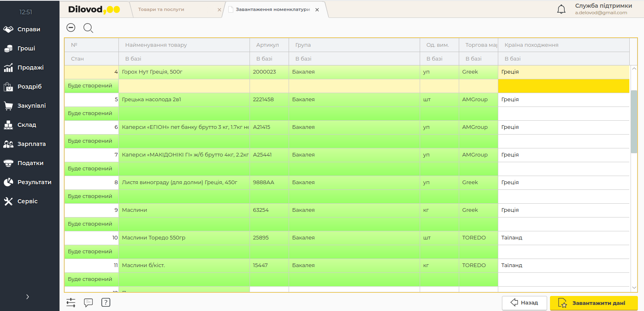Expand the sidebar with bottom chevron
The width and height of the screenshot is (644, 311).
(27, 297)
